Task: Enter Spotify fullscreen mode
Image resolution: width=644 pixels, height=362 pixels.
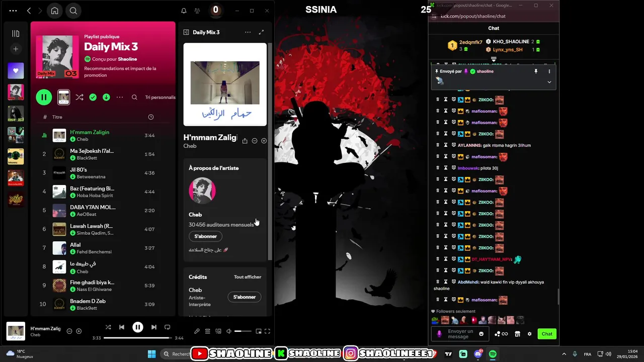Action: pyautogui.click(x=268, y=331)
